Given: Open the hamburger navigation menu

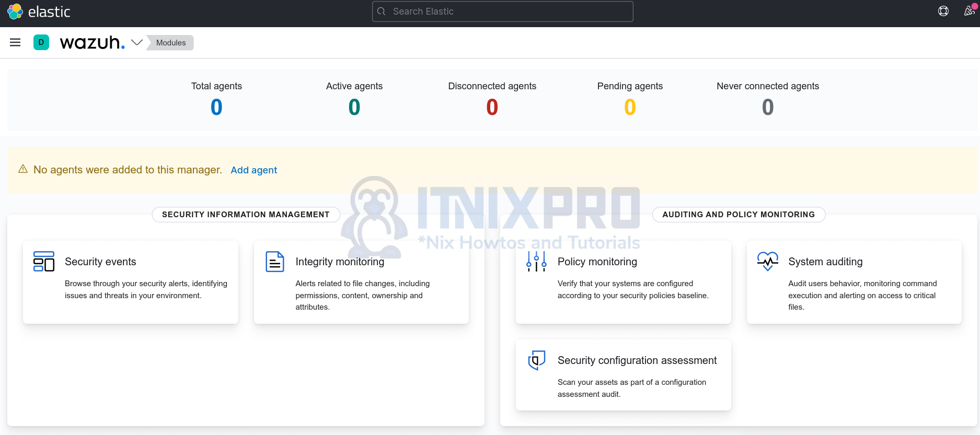Looking at the screenshot, I should point(15,43).
